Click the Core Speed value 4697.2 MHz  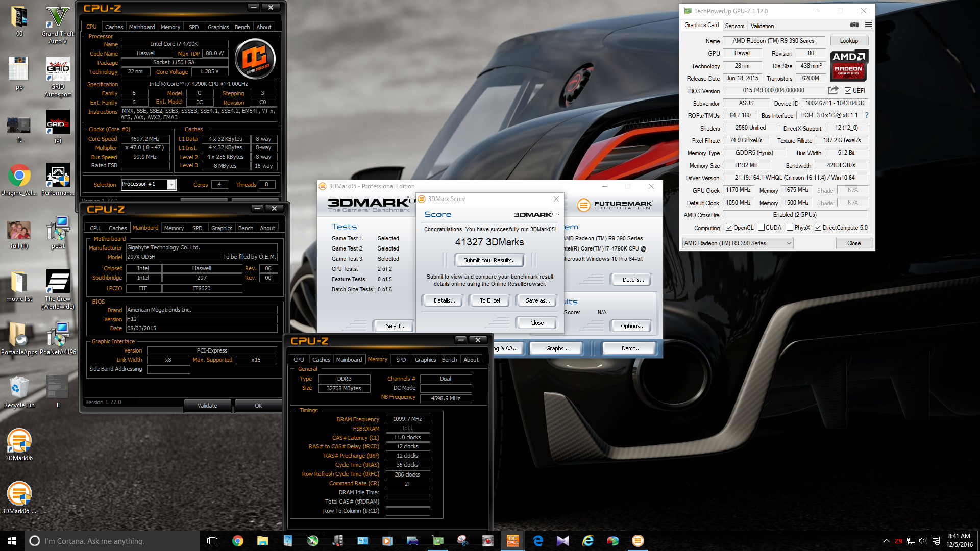[145, 139]
